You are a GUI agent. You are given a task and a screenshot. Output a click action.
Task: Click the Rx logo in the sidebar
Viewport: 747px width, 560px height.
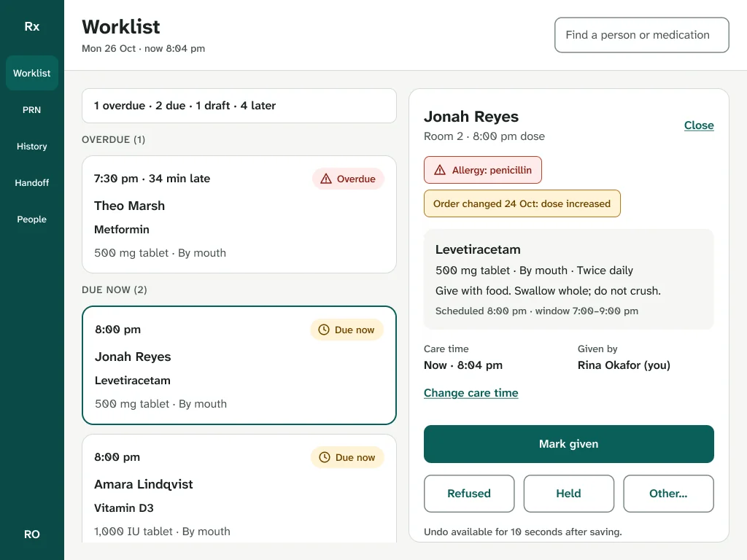[x=32, y=27]
